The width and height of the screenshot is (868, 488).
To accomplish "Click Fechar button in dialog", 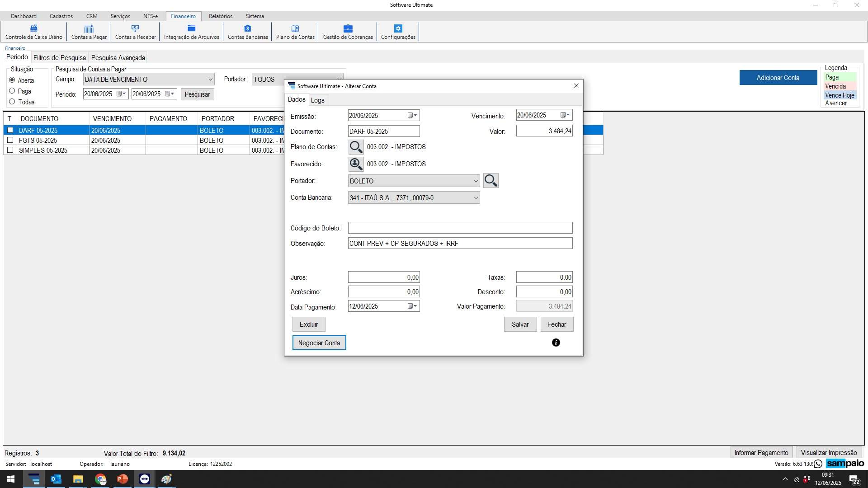I will coord(557,324).
